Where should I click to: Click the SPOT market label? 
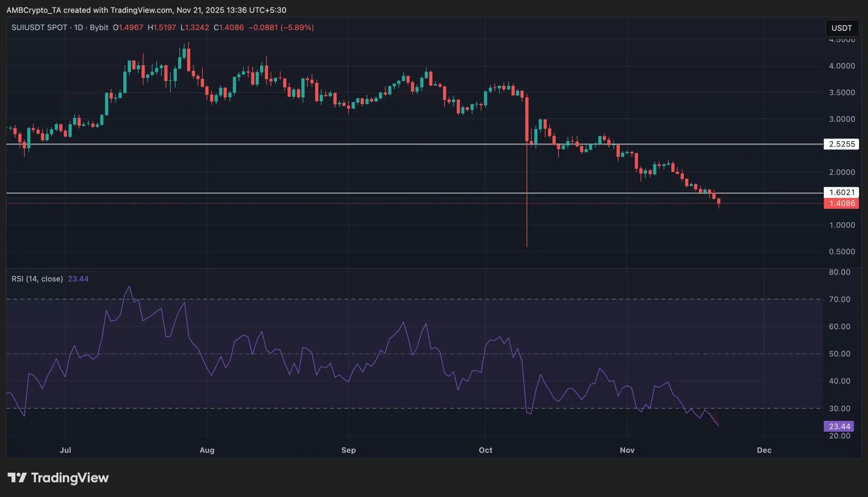pos(57,28)
